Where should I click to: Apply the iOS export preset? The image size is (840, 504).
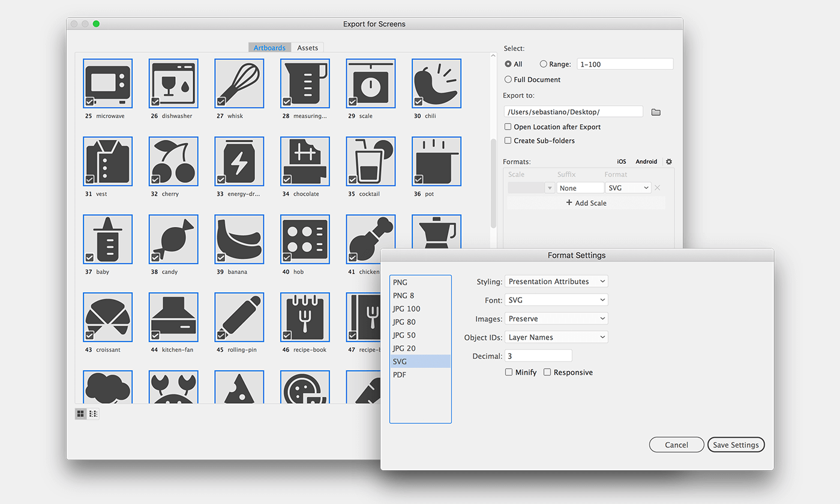[x=621, y=161]
